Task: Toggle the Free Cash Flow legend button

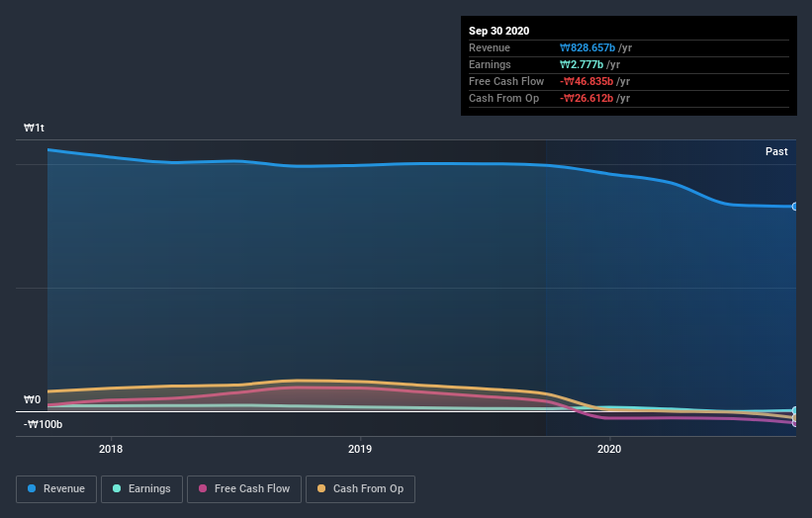Action: (244, 489)
